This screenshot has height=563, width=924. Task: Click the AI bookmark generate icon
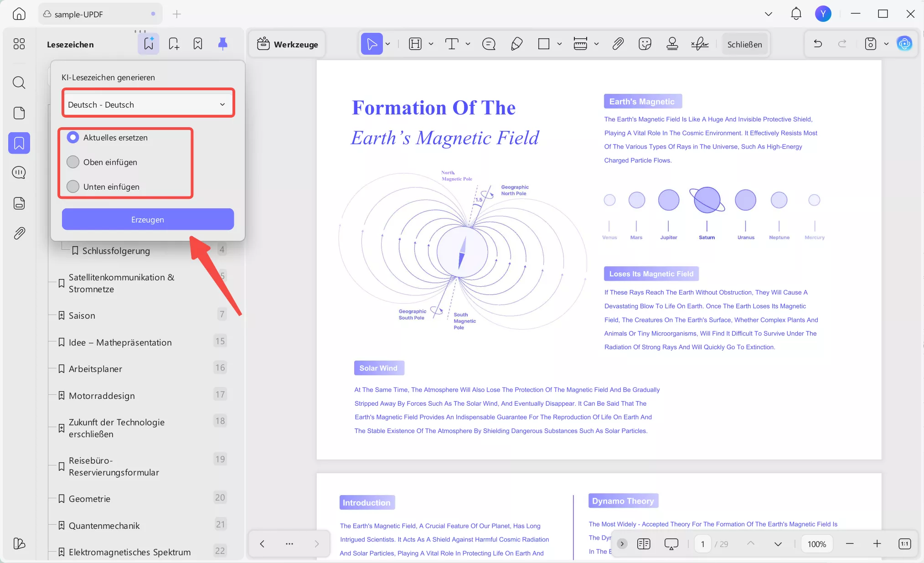coord(149,44)
